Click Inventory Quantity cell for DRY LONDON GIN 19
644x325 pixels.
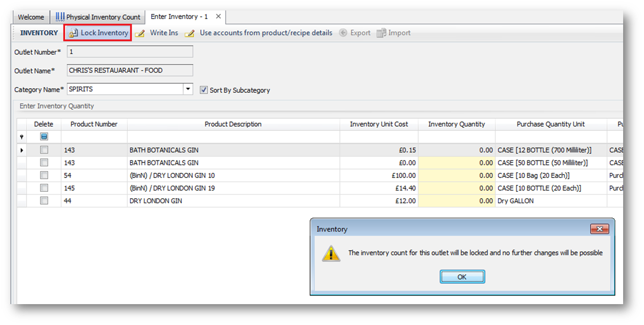click(x=456, y=188)
